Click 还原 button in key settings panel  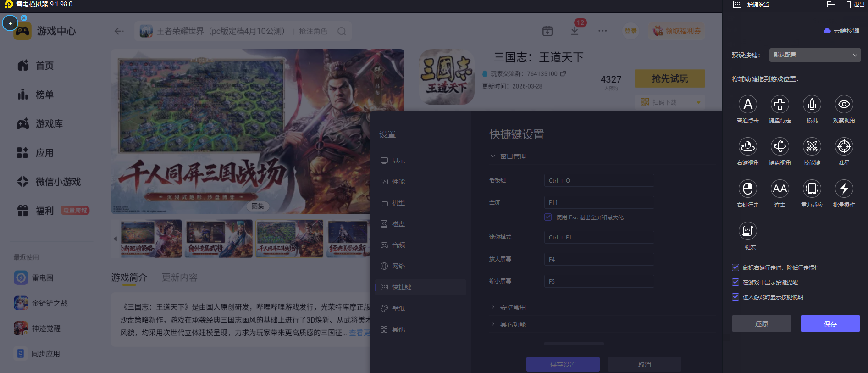[x=762, y=323]
